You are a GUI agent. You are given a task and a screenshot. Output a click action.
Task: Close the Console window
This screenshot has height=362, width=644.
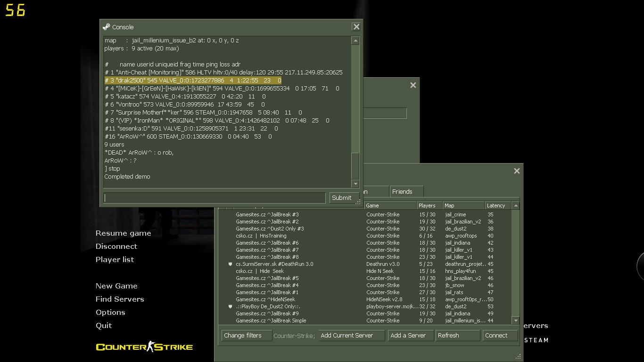point(356,27)
